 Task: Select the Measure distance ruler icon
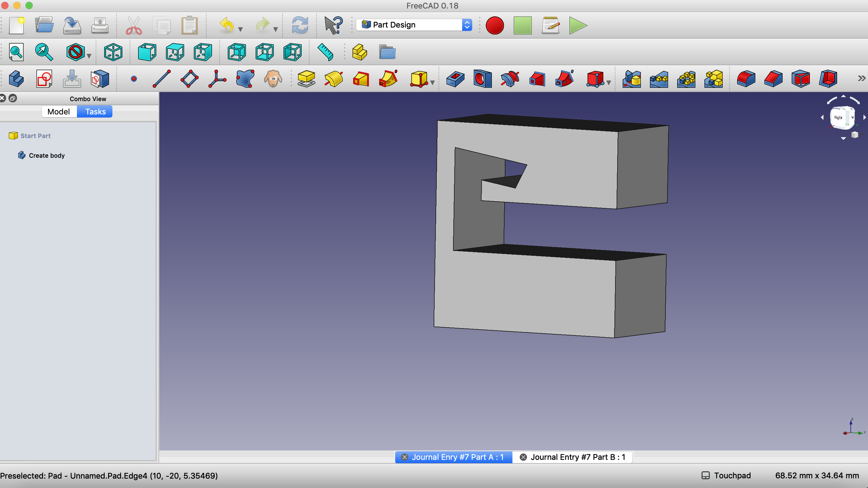coord(326,52)
